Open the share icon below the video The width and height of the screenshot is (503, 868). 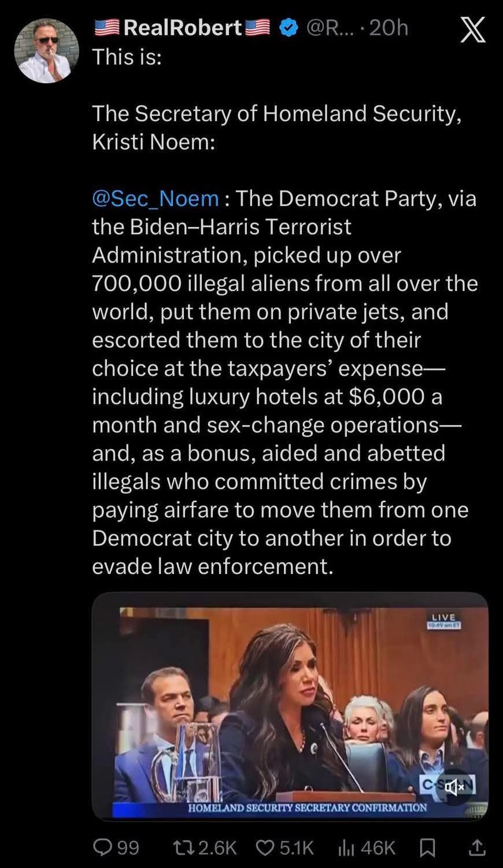coord(476,848)
